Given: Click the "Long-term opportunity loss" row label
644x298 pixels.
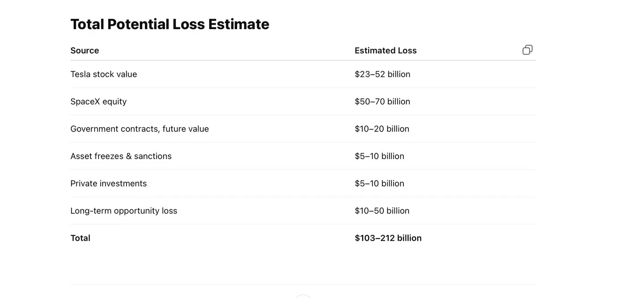Looking at the screenshot, I should (x=123, y=211).
